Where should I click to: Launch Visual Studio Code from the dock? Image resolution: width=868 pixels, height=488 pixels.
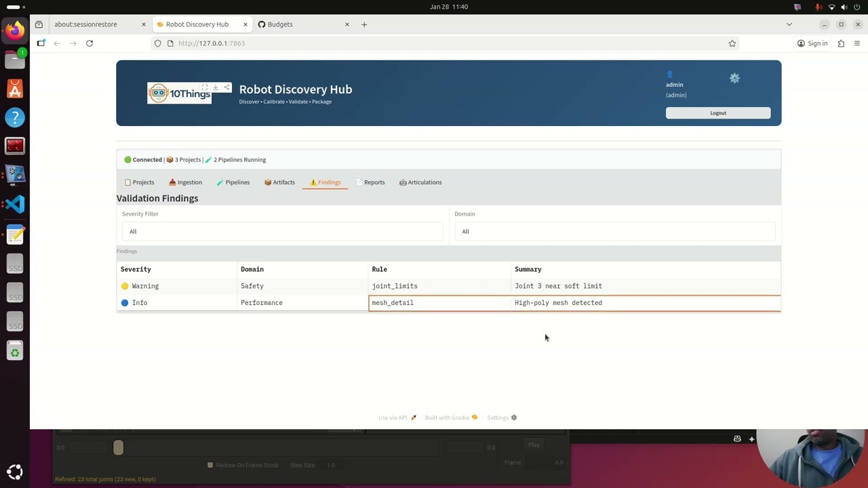15,205
